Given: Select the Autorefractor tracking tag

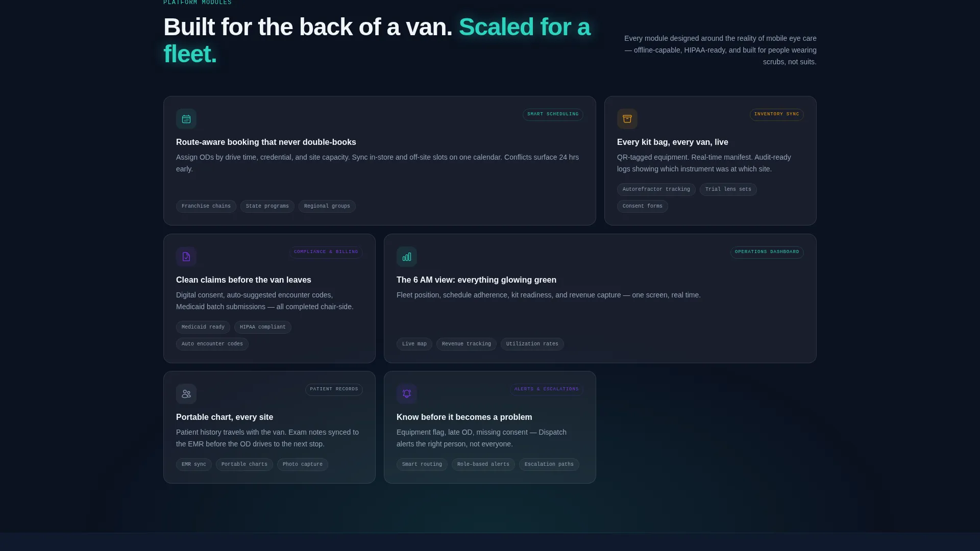Looking at the screenshot, I should point(656,189).
